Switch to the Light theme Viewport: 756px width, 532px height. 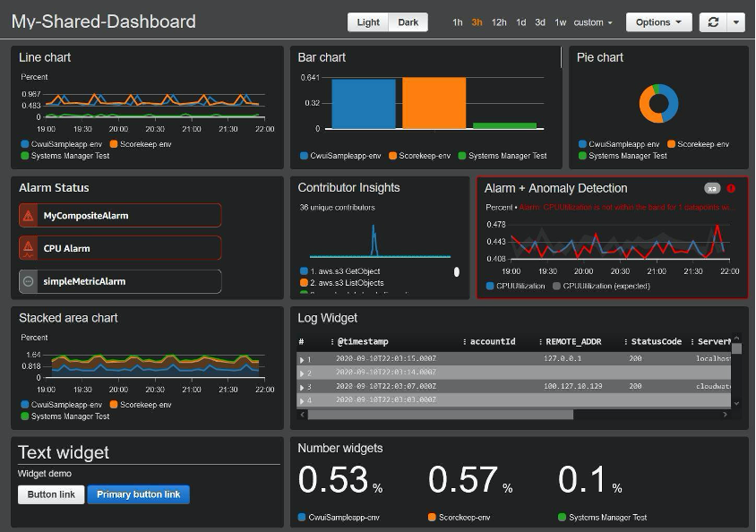coord(369,21)
